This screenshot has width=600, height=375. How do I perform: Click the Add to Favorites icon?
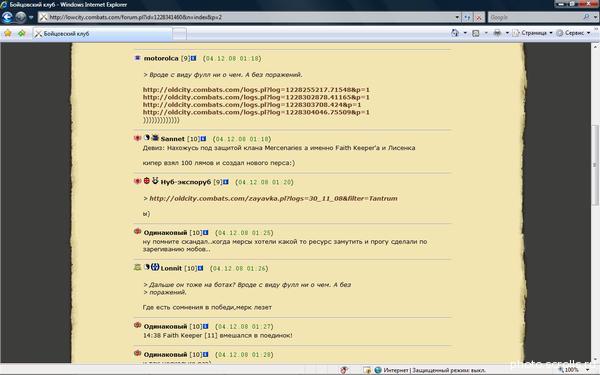pos(22,33)
